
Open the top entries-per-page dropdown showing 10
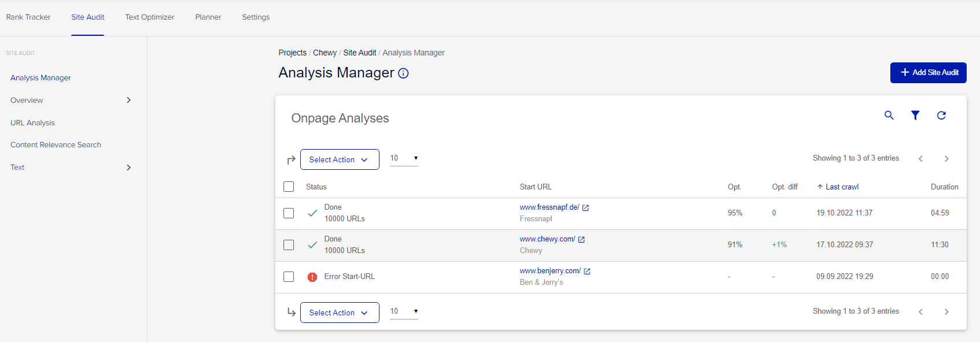[x=404, y=158]
